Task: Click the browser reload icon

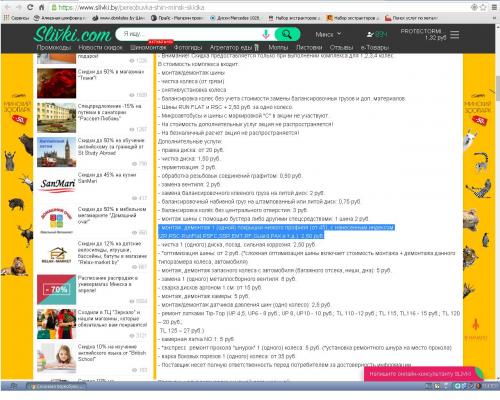Action: 30,7
